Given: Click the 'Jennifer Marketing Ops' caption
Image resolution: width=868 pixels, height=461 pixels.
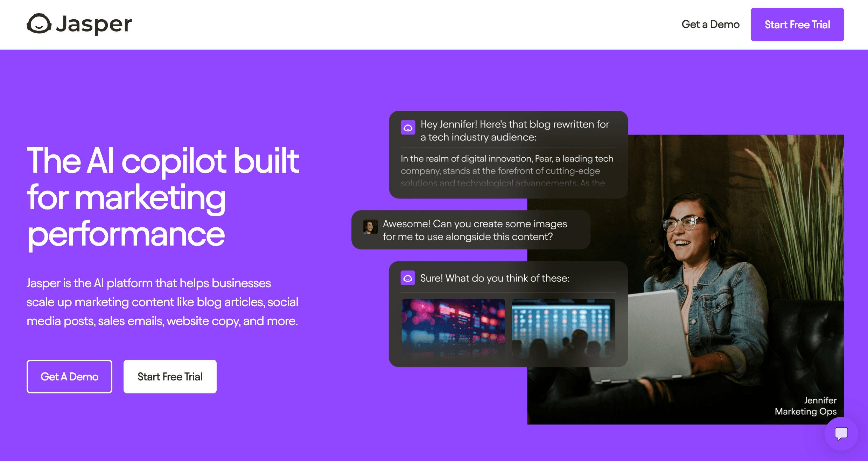Looking at the screenshot, I should tap(805, 406).
